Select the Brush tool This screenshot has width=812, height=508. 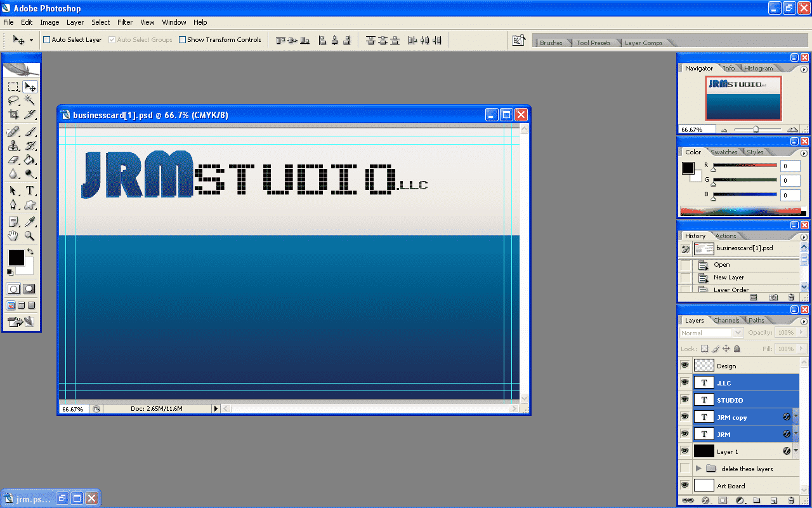(x=29, y=132)
